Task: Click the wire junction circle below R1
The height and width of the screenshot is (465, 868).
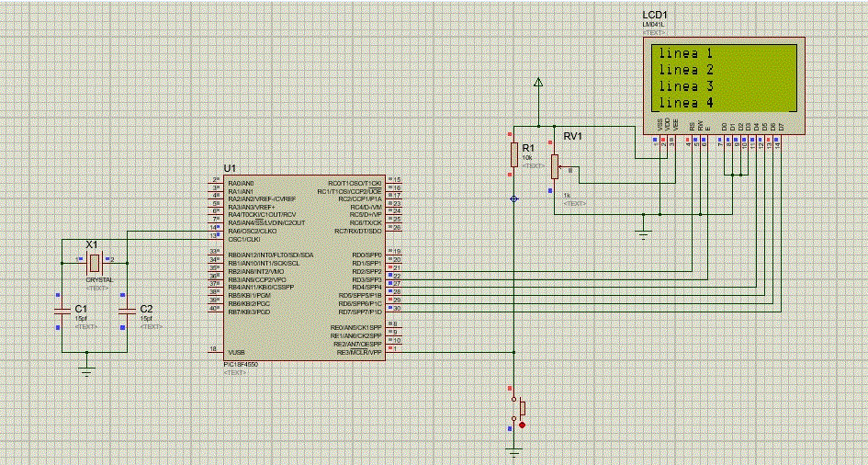Action: (513, 198)
